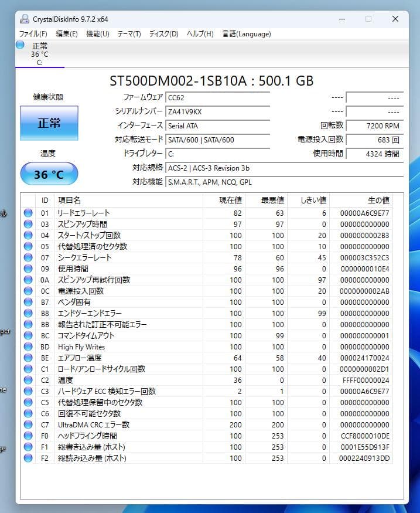This screenshot has width=420, height=513.
Task: Click the standard field ACS-2 | ACS-3 Revision 3b
Action: click(x=284, y=168)
